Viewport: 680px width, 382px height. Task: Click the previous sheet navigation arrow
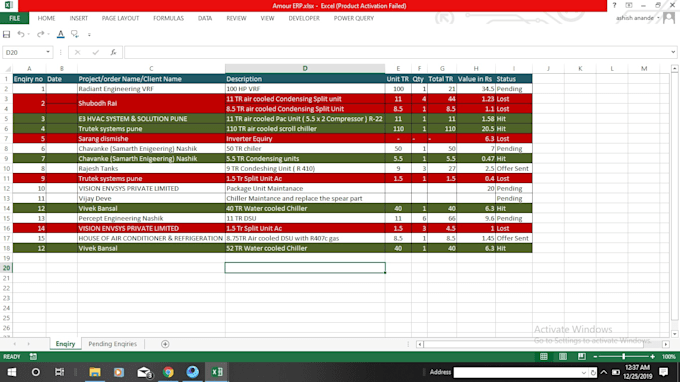pyautogui.click(x=14, y=344)
